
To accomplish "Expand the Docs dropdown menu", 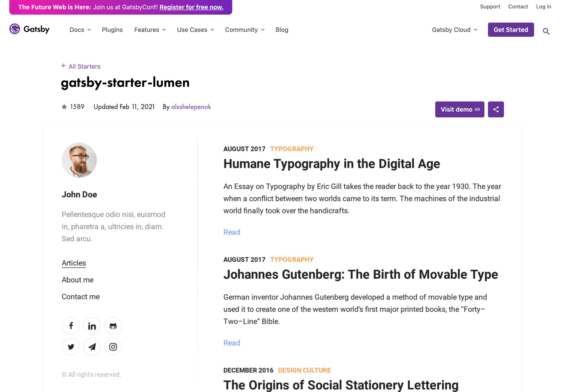I will point(80,30).
